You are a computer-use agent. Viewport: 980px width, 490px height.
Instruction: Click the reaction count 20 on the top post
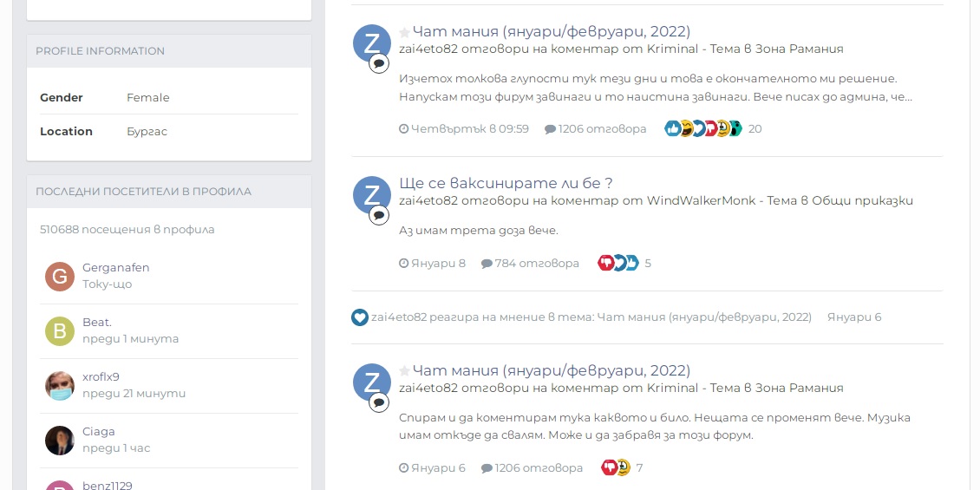[x=755, y=129]
